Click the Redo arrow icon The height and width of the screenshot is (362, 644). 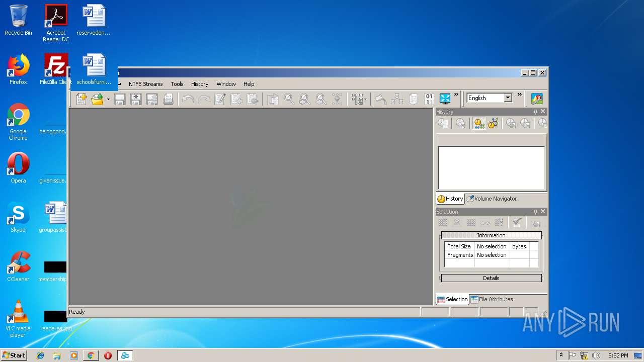coord(204,99)
